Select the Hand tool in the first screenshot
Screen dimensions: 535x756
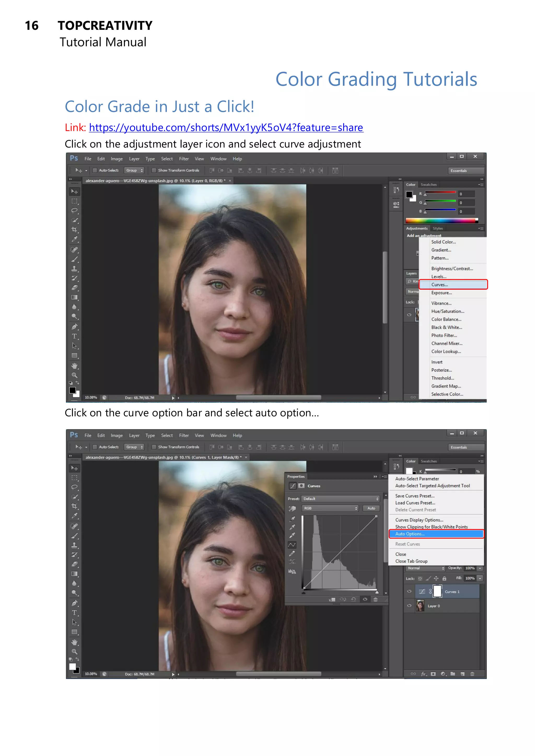tap(74, 366)
